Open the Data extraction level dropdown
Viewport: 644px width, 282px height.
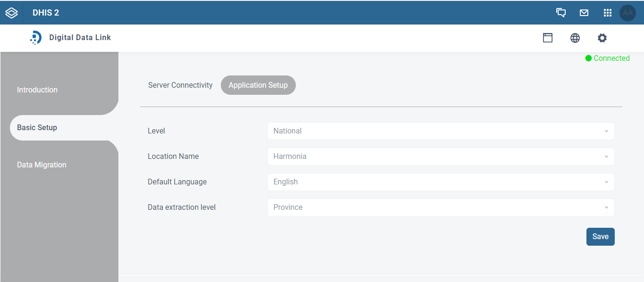(441, 207)
